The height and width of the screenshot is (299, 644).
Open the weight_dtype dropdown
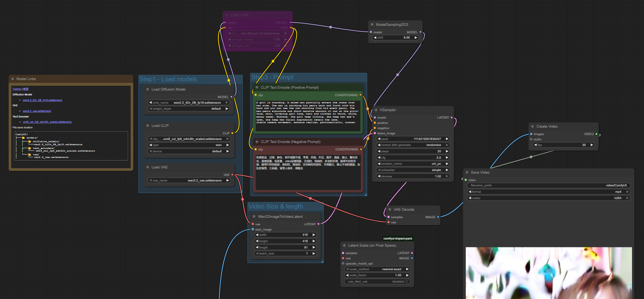189,109
